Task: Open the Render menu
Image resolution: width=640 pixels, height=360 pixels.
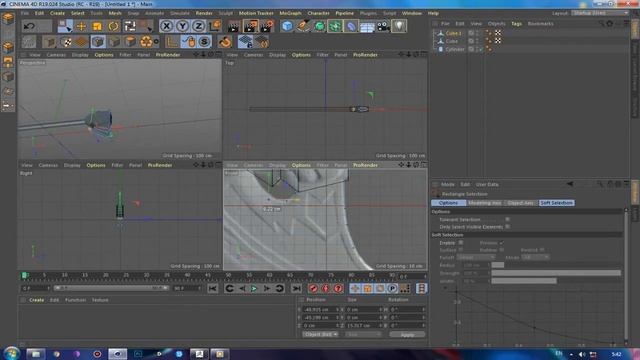Action: click(204, 13)
